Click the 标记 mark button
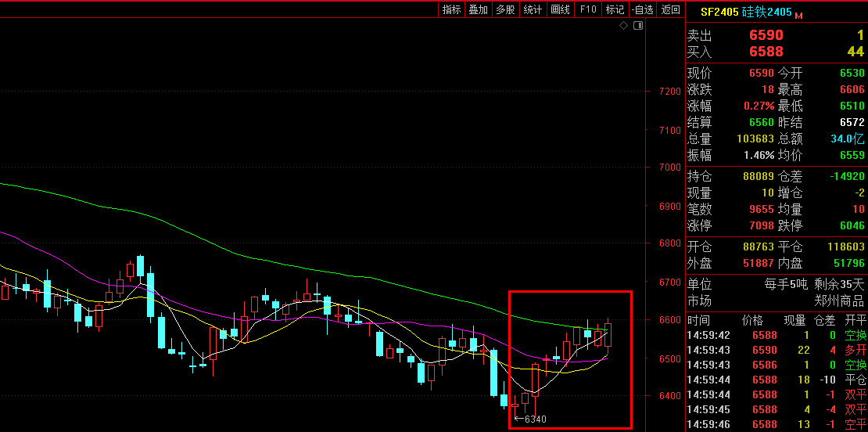The height and width of the screenshot is (432, 868). pyautogui.click(x=615, y=9)
